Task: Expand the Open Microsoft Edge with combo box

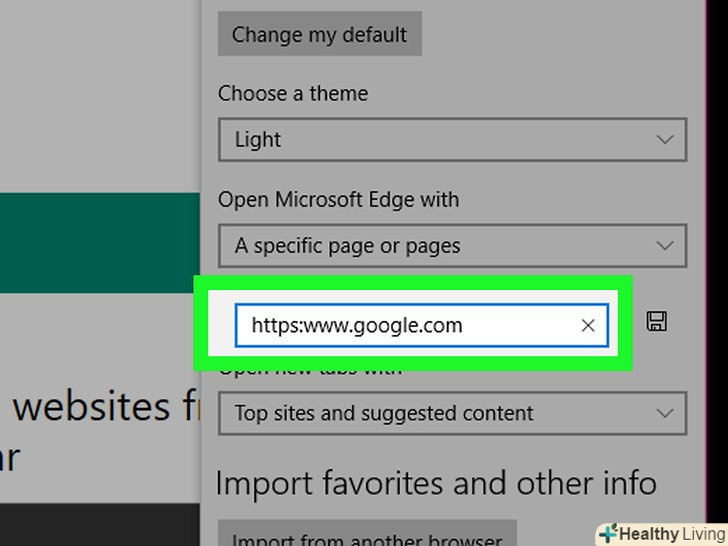Action: pyautogui.click(x=452, y=246)
